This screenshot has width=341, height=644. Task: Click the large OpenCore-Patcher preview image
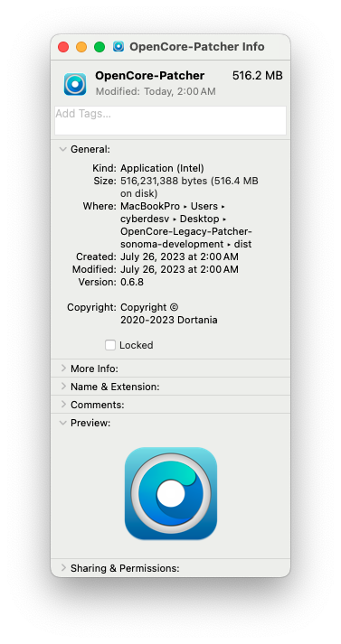pos(171,493)
